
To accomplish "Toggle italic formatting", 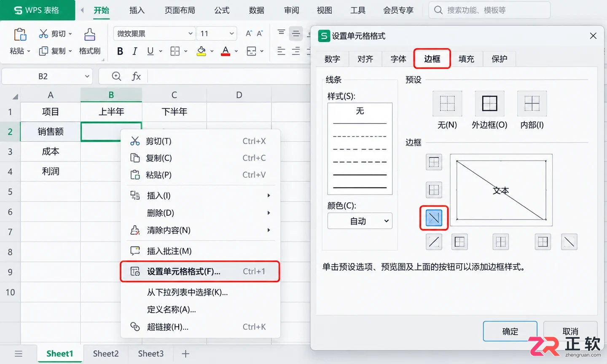I will point(135,51).
